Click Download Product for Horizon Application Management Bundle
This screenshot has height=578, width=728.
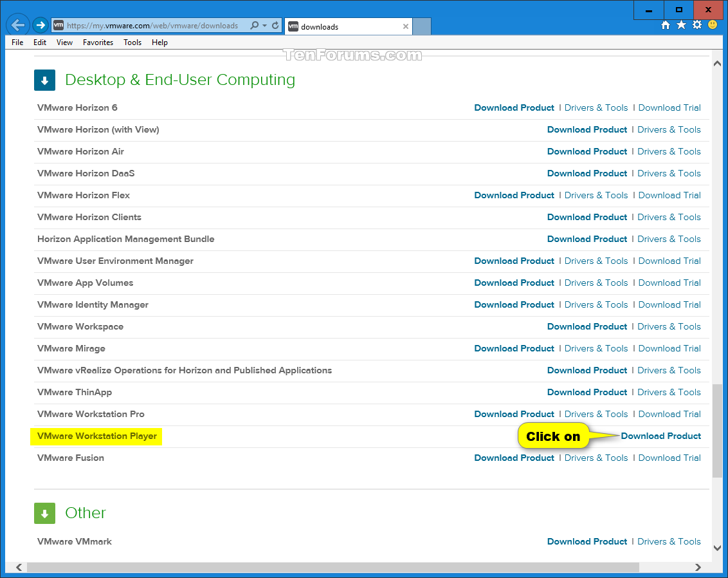coord(587,239)
